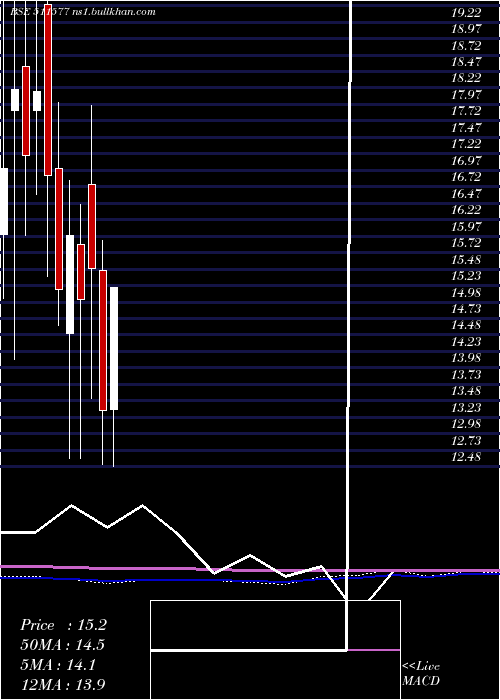The image size is (500, 700).
Task: Click the Price : 15.2 readout
Action: (x=63, y=625)
